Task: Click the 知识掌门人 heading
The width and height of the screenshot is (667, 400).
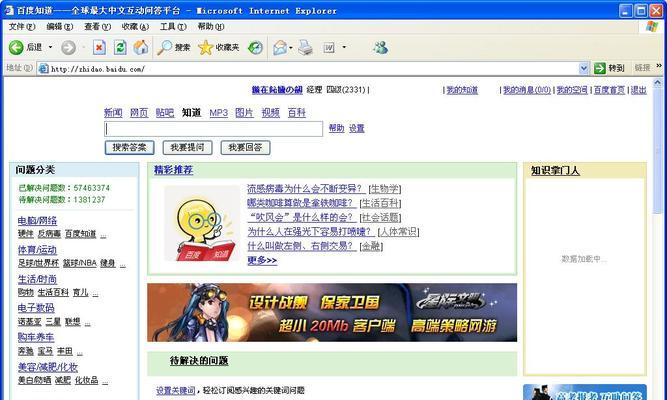Action: pyautogui.click(x=555, y=171)
